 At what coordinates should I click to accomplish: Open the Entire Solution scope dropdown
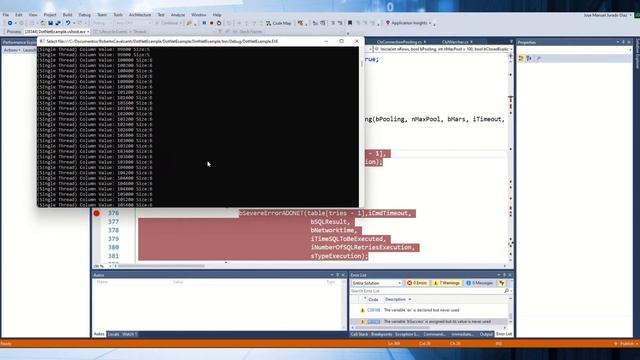point(377,283)
